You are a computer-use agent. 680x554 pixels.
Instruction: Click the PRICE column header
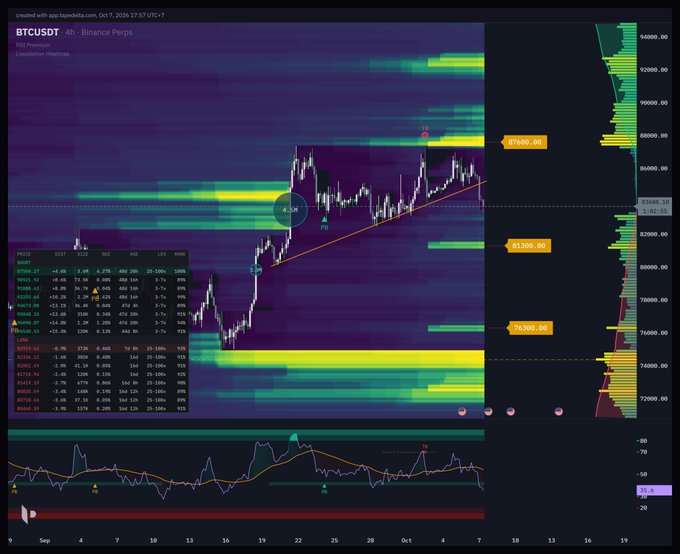pos(24,254)
